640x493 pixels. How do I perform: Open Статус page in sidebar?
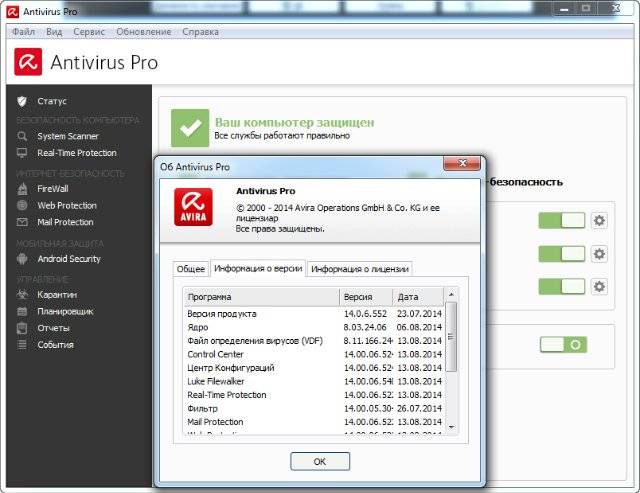click(x=52, y=101)
